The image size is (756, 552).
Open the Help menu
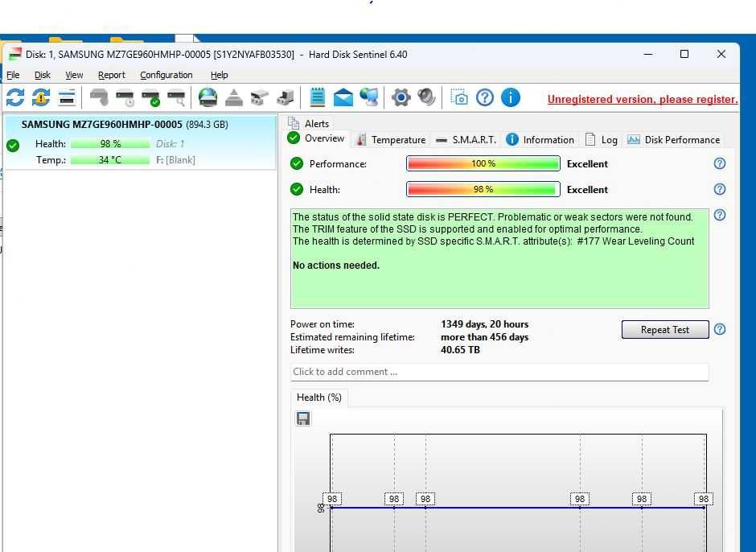(x=220, y=75)
